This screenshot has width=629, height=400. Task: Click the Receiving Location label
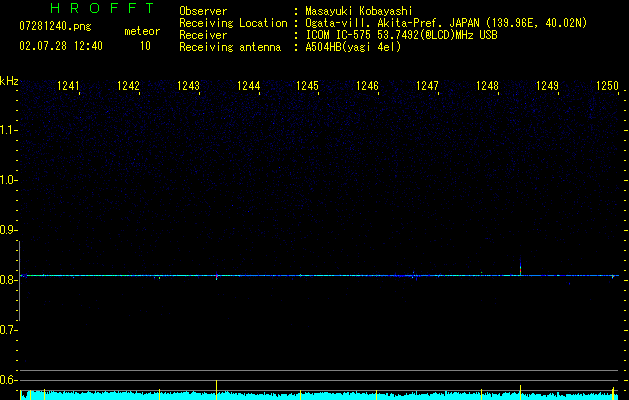(x=233, y=23)
